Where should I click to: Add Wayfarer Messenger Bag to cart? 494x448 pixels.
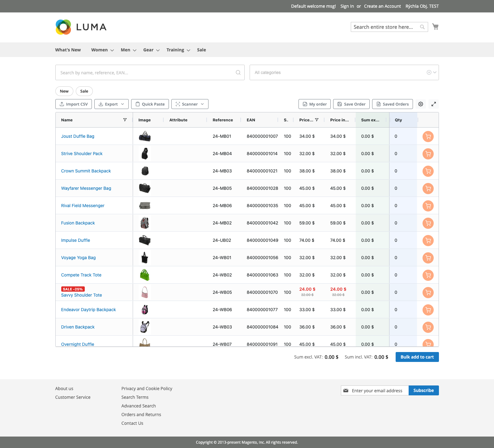click(428, 188)
